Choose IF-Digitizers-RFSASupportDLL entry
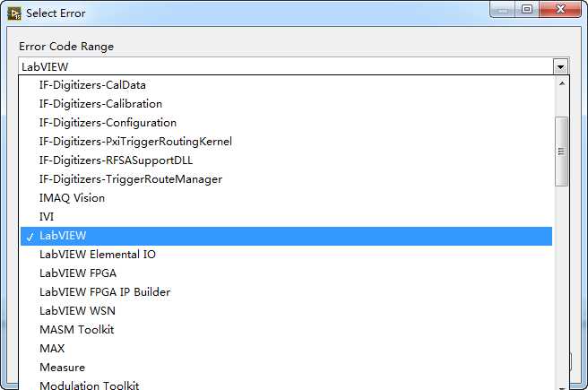The width and height of the screenshot is (588, 390). click(x=286, y=160)
